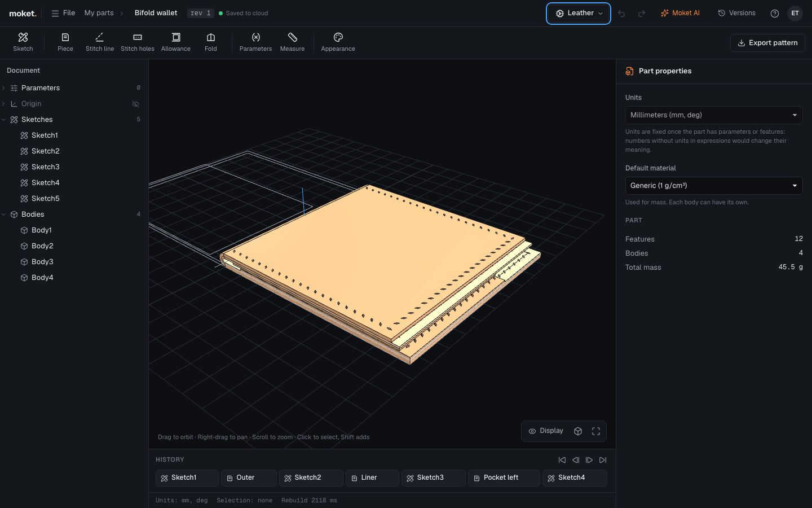The width and height of the screenshot is (812, 508).
Task: Collapse the Bodies tree group
Action: 4,214
